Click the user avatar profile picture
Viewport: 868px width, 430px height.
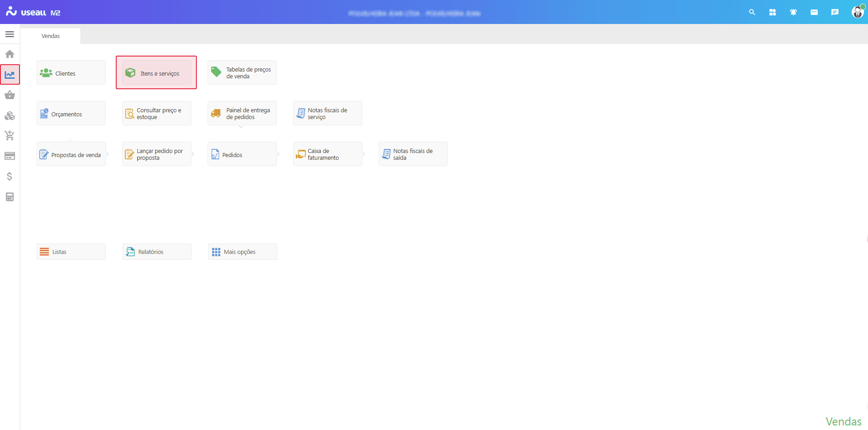857,12
